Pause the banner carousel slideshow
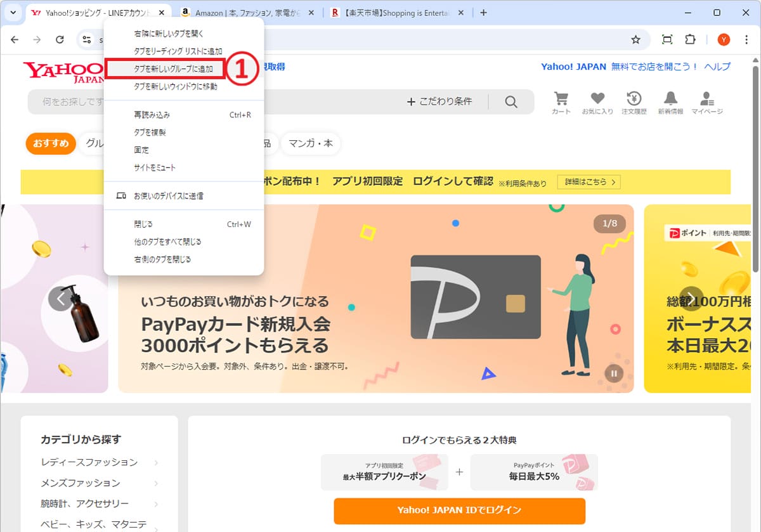761x532 pixels. pos(613,373)
